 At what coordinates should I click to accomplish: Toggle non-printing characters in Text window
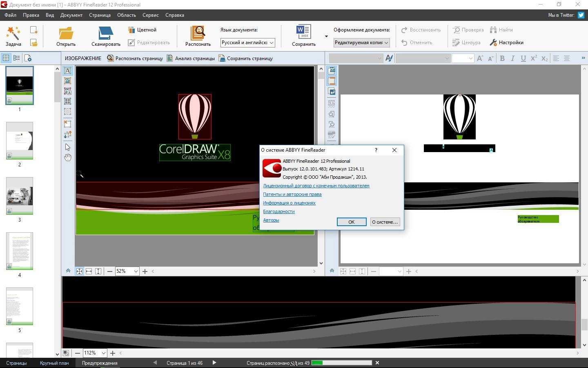(x=332, y=92)
